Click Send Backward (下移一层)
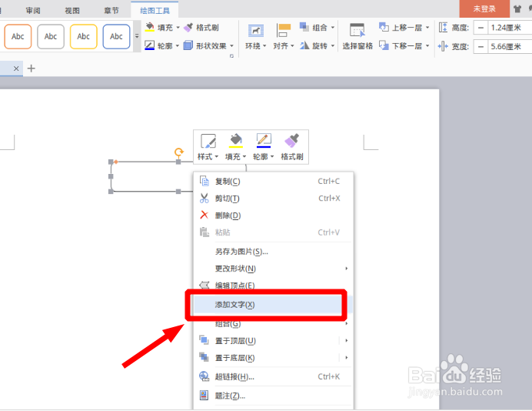 401,45
